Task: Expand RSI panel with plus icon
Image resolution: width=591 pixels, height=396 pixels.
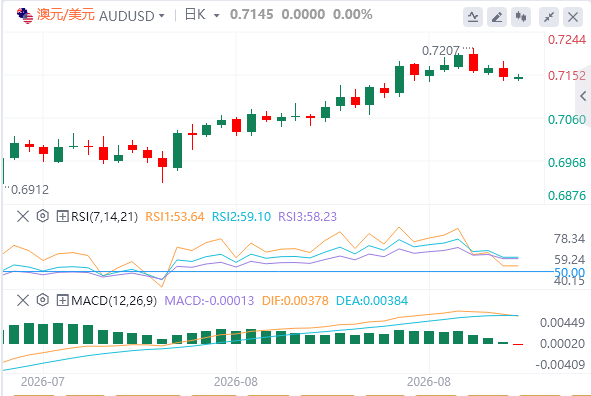Action: tap(62, 216)
